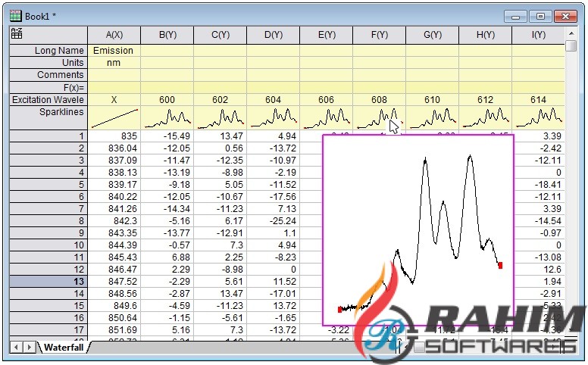Select row header 5

click(48, 184)
